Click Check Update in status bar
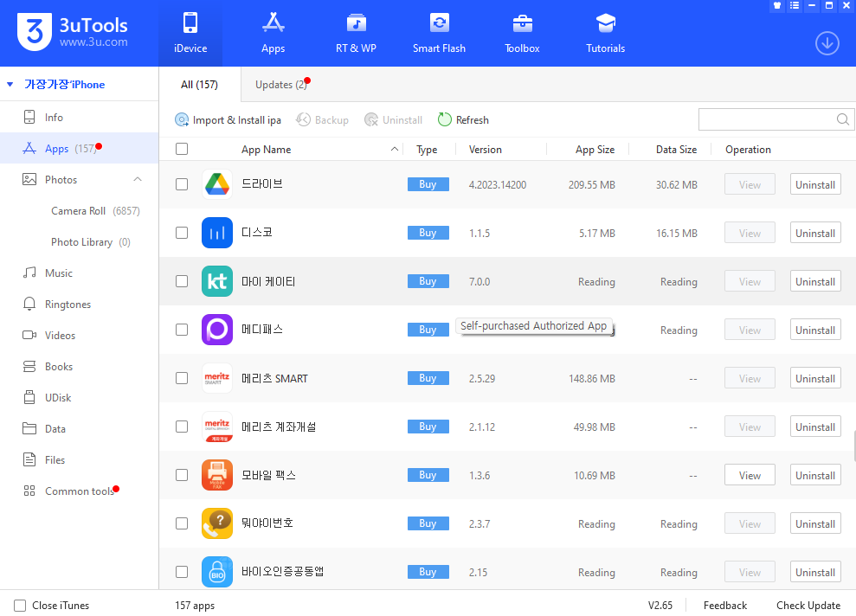This screenshot has width=856, height=616. click(808, 605)
